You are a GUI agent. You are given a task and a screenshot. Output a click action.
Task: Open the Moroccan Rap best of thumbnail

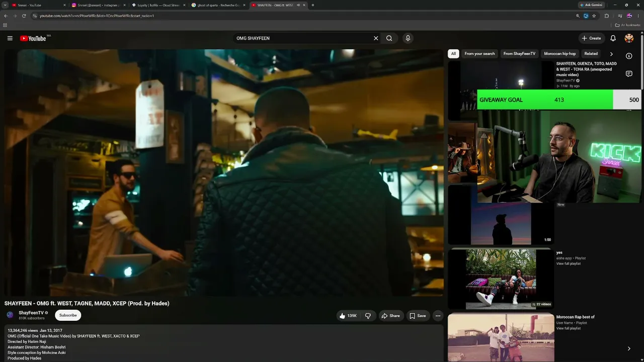click(501, 338)
